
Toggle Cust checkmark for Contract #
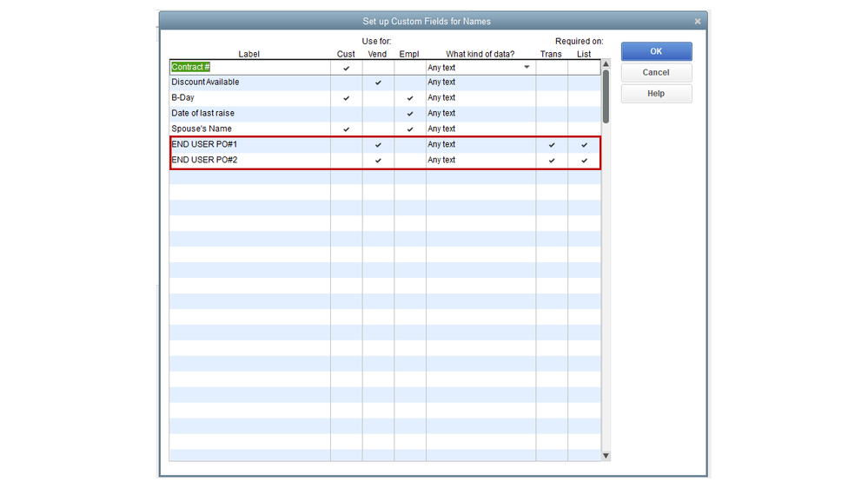[346, 68]
